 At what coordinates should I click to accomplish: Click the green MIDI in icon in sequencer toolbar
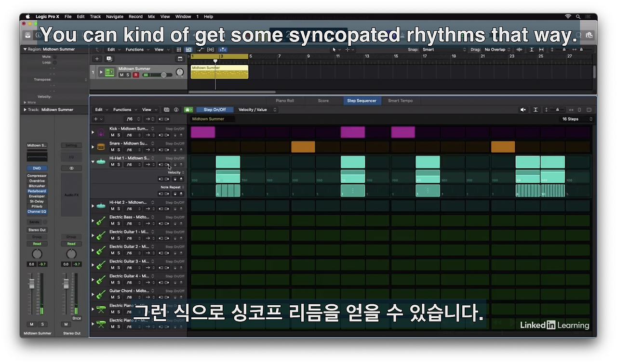(188, 110)
